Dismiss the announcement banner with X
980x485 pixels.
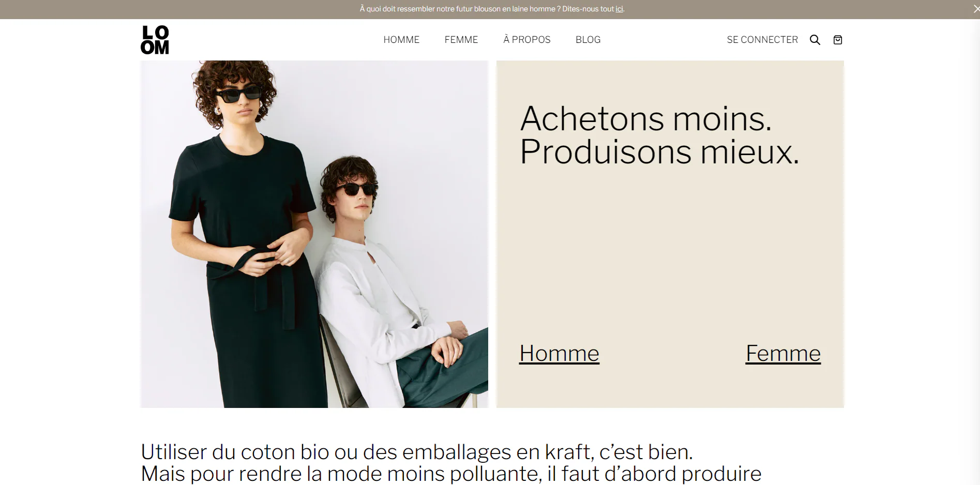click(976, 9)
